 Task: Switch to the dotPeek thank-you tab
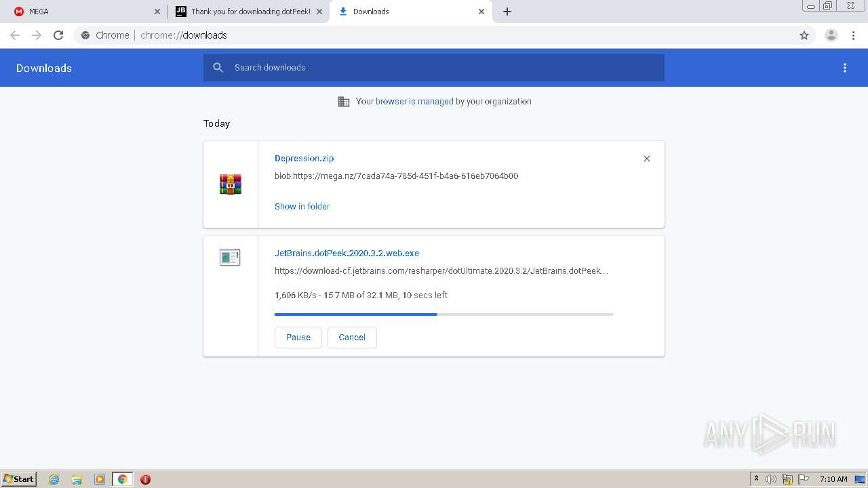click(248, 12)
